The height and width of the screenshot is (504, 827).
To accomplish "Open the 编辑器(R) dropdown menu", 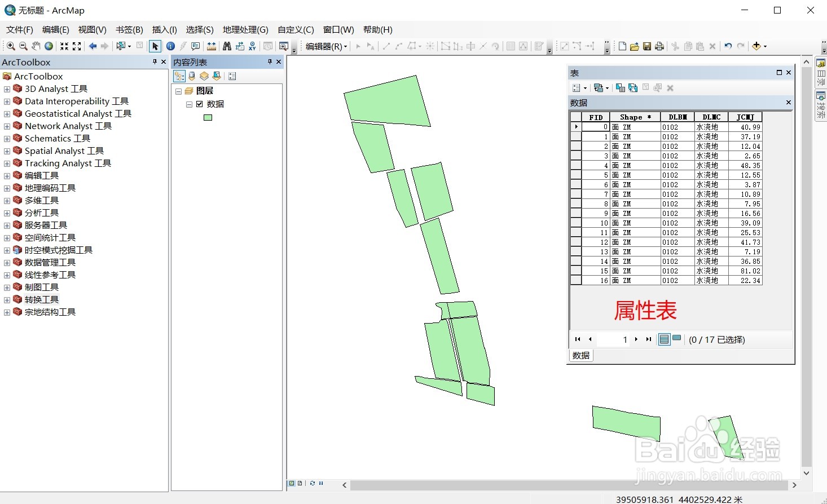I will [x=325, y=46].
